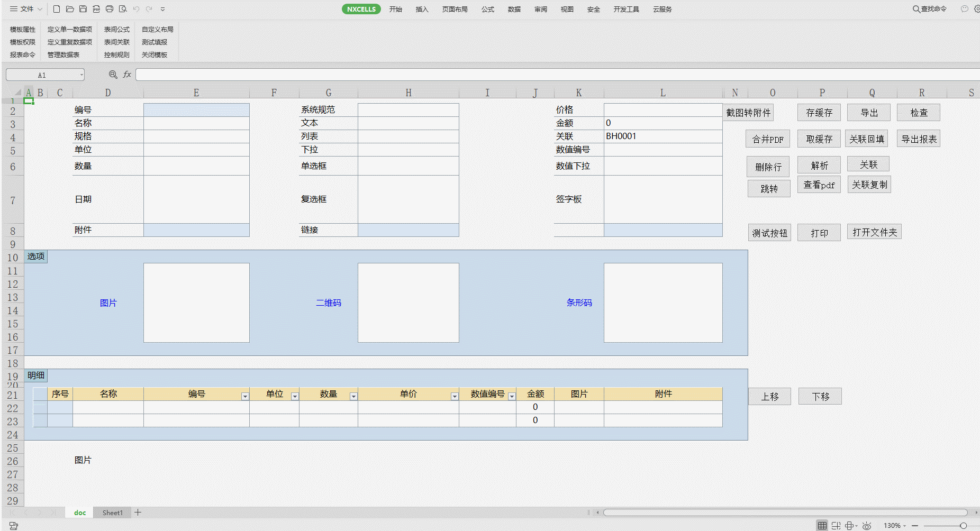
Task: Click the zoom slider handle
Action: pos(963,525)
